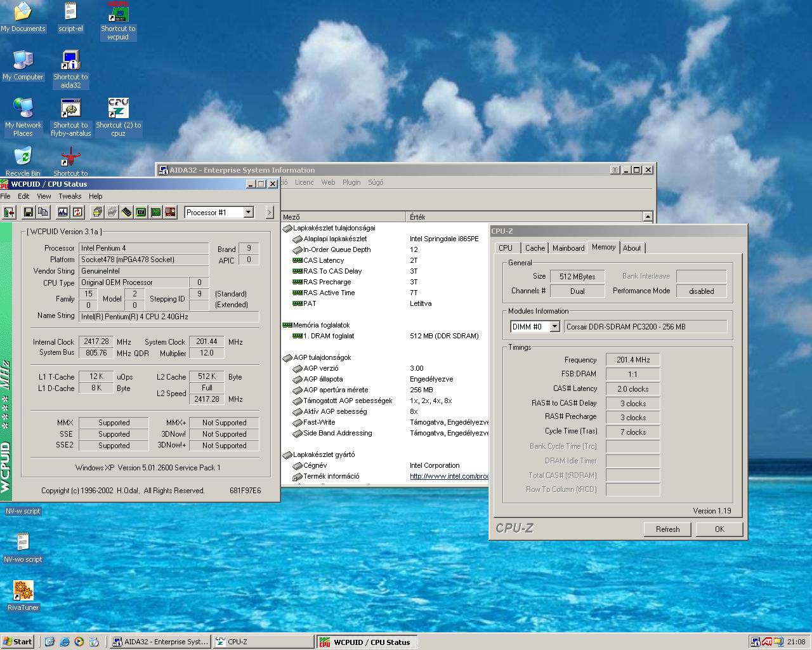Select the RivaTuner desktop icon
The height and width of the screenshot is (650, 812).
(x=23, y=596)
